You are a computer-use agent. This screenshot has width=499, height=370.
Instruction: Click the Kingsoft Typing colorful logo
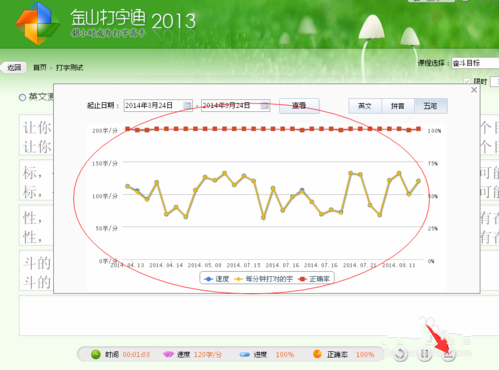(x=38, y=24)
